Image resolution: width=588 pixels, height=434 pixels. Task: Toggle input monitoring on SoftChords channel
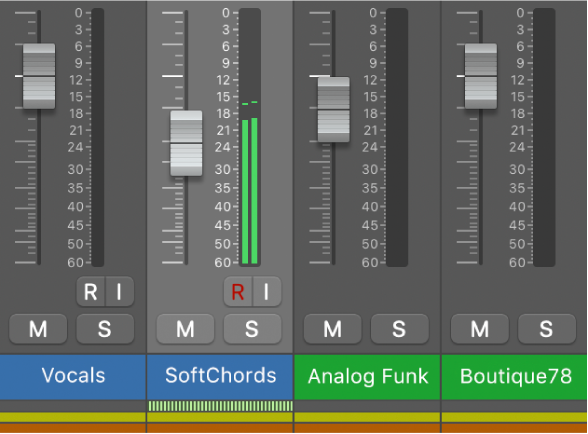[x=267, y=291]
